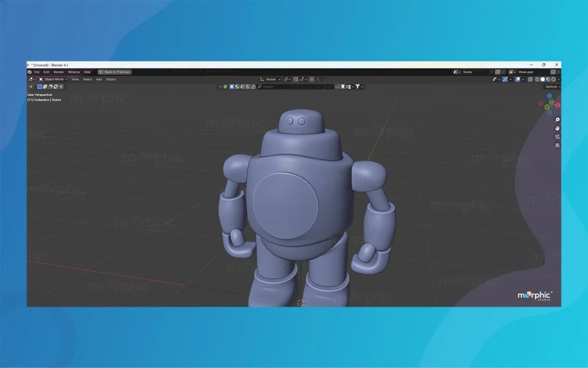The image size is (588, 368).
Task: Toggle the snap magnet icon
Action: [x=296, y=79]
